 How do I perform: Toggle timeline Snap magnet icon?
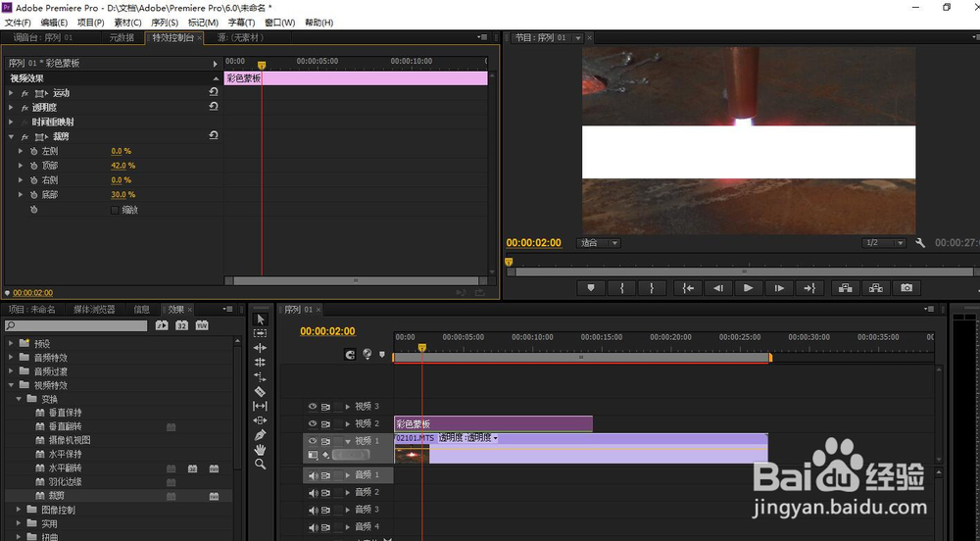pos(350,354)
